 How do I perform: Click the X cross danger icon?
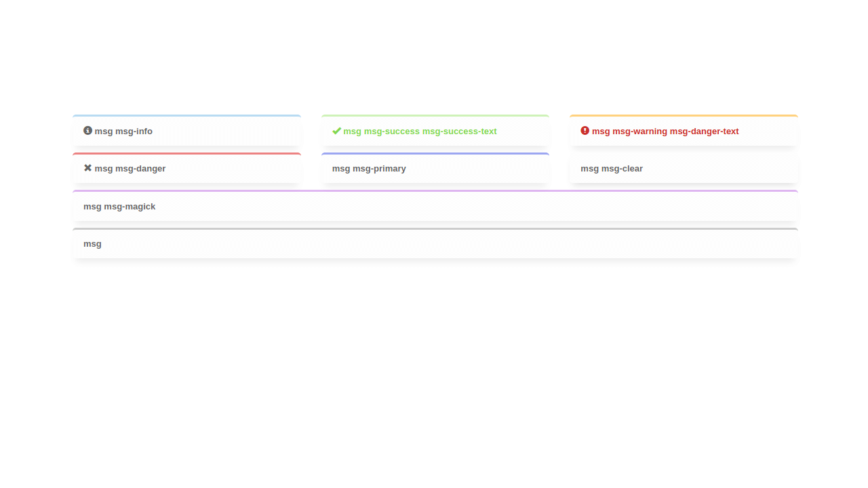pyautogui.click(x=87, y=168)
